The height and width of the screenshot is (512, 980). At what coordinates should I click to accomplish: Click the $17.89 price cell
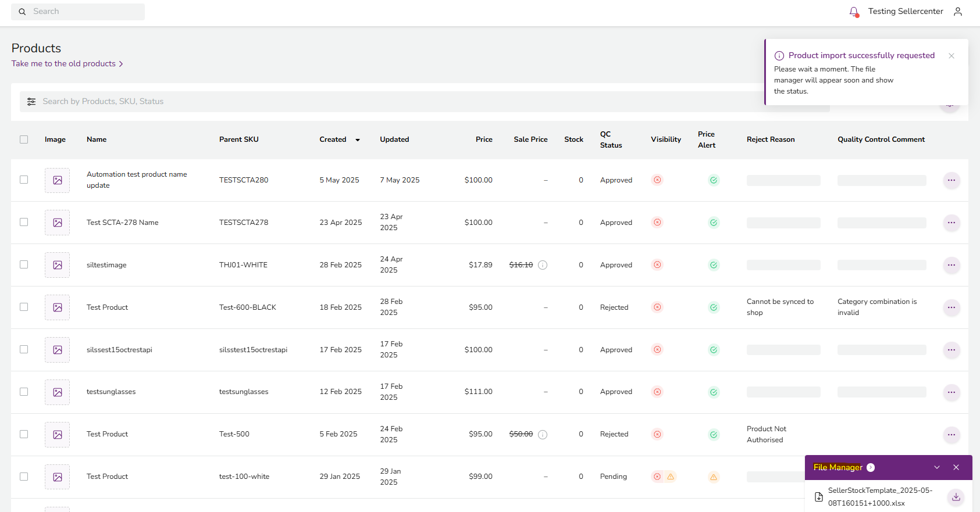(480, 265)
